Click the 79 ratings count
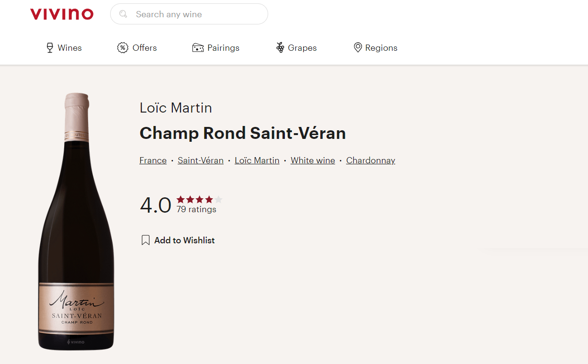This screenshot has width=588, height=364. [x=196, y=209]
